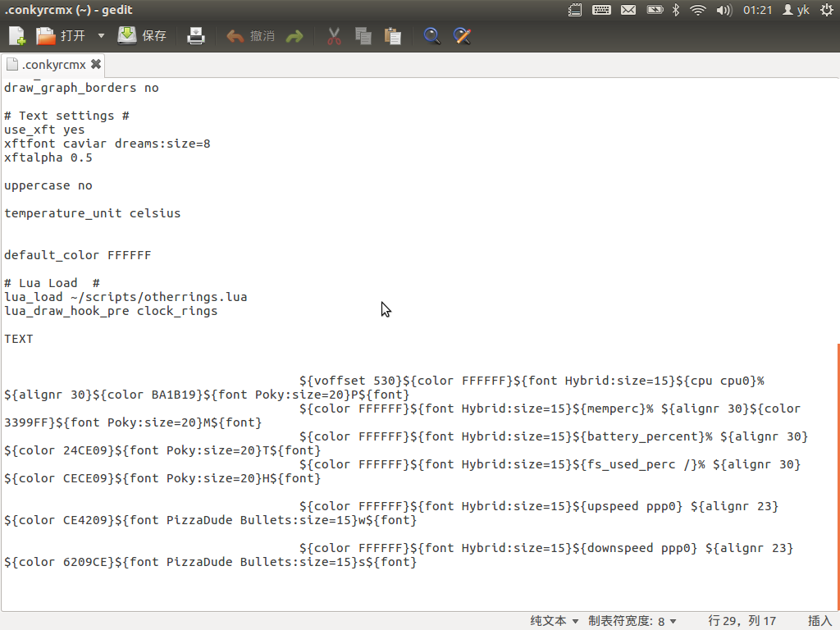Open the mail envelope indicator

(x=628, y=10)
